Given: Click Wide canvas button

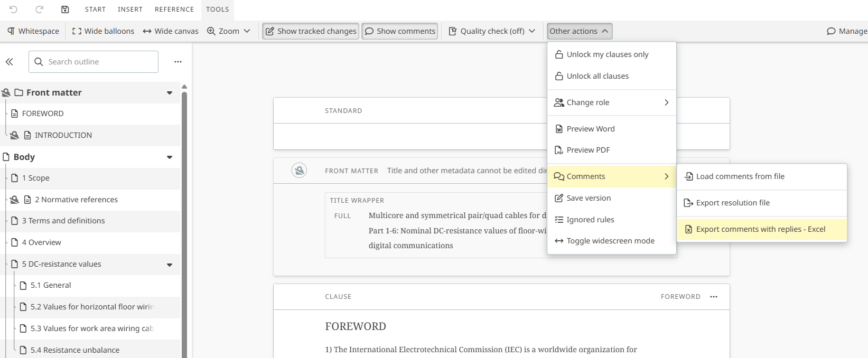Looking at the screenshot, I should (171, 31).
